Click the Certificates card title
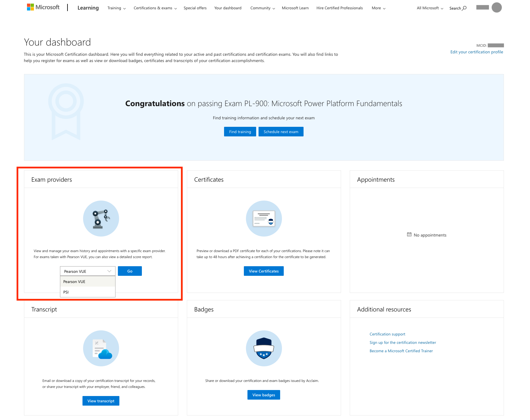The width and height of the screenshot is (530, 420). (x=209, y=180)
